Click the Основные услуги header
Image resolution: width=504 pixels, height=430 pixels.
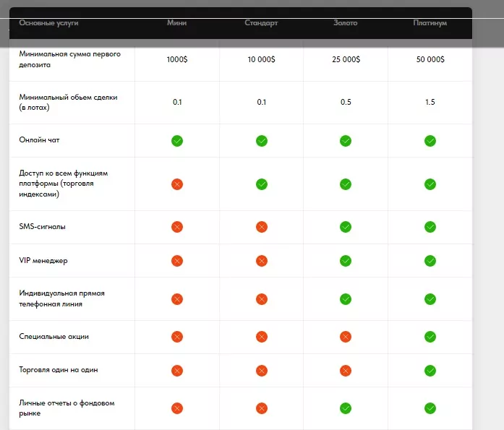(x=48, y=23)
